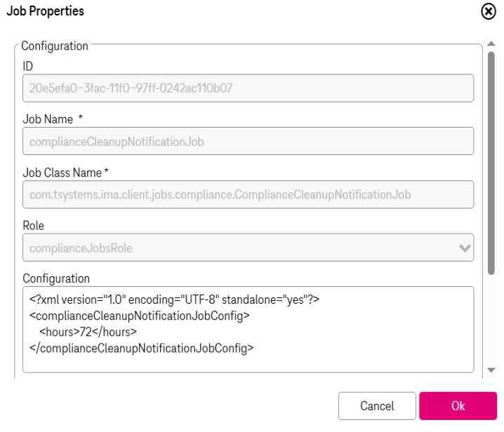Click the vertical scrollbar thumb

pyautogui.click(x=491, y=163)
